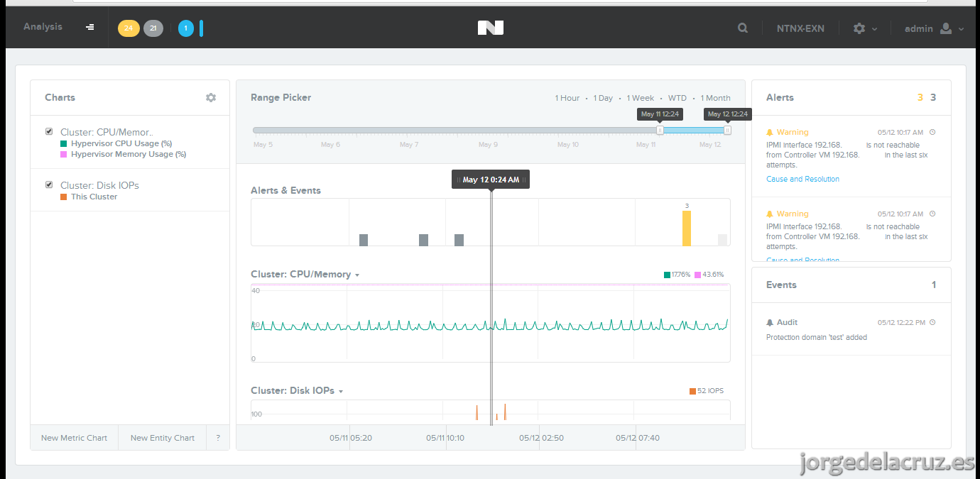Image resolution: width=980 pixels, height=479 pixels.
Task: Select the 1 Week range
Action: pos(641,98)
